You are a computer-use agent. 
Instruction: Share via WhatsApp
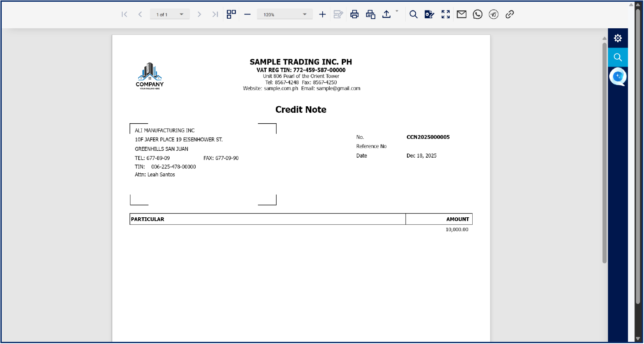point(477,14)
